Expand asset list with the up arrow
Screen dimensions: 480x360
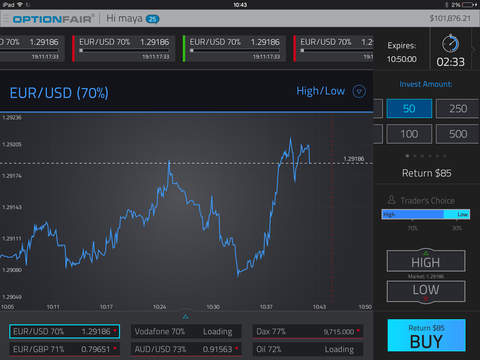coord(186,316)
